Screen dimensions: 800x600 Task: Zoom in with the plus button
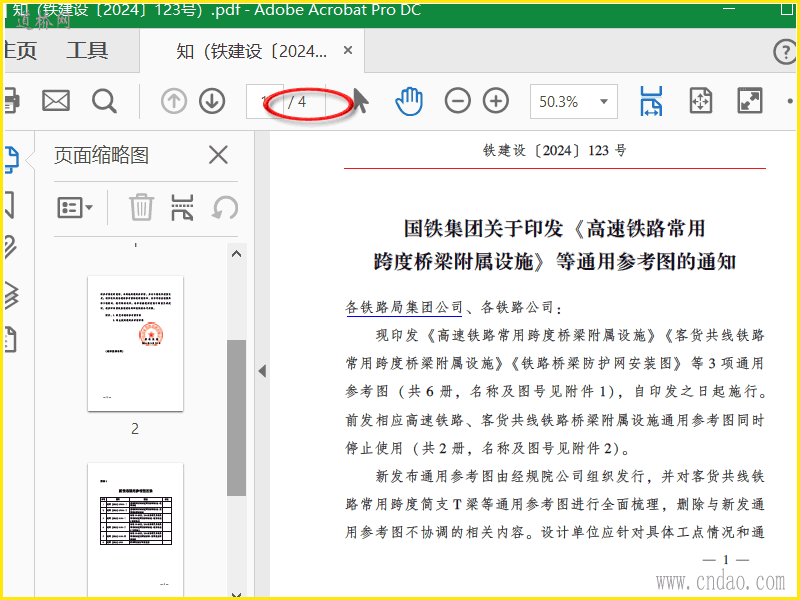point(496,101)
